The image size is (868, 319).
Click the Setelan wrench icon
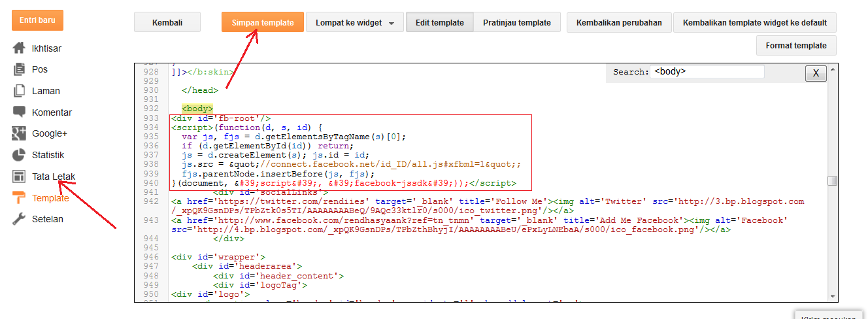point(19,219)
